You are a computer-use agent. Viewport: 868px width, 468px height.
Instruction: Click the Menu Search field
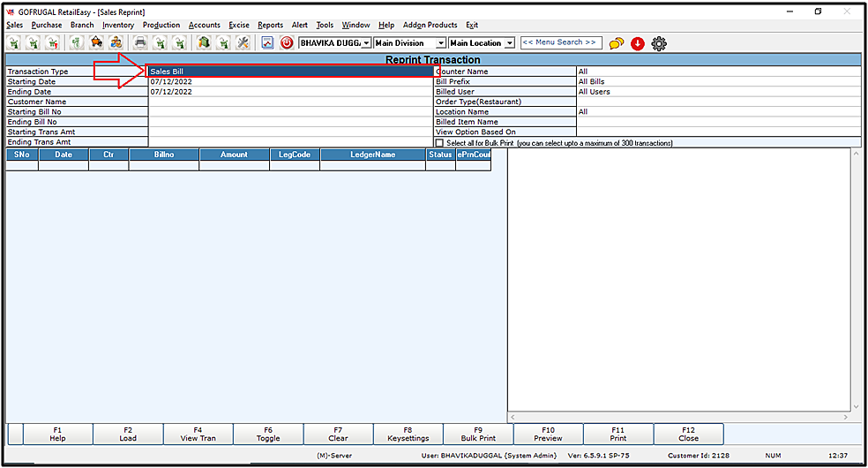[561, 42]
